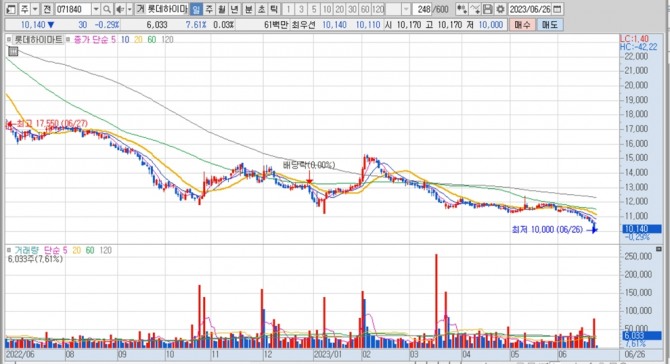
Task: Select the tick (틱) period tab
Action: coord(274,9)
